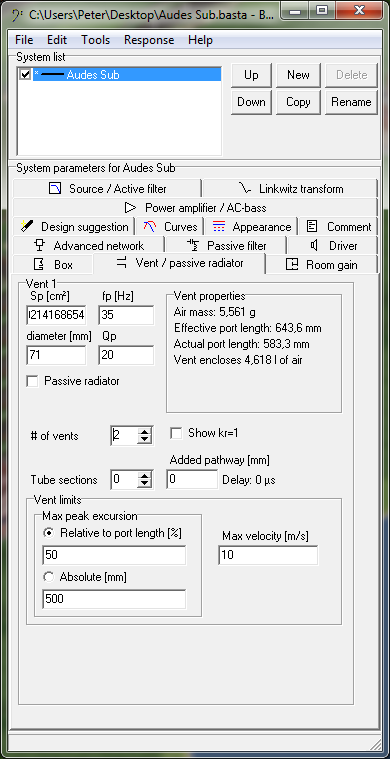This screenshot has width=392, height=759.
Task: Switch to the Curves tab
Action: (169, 227)
